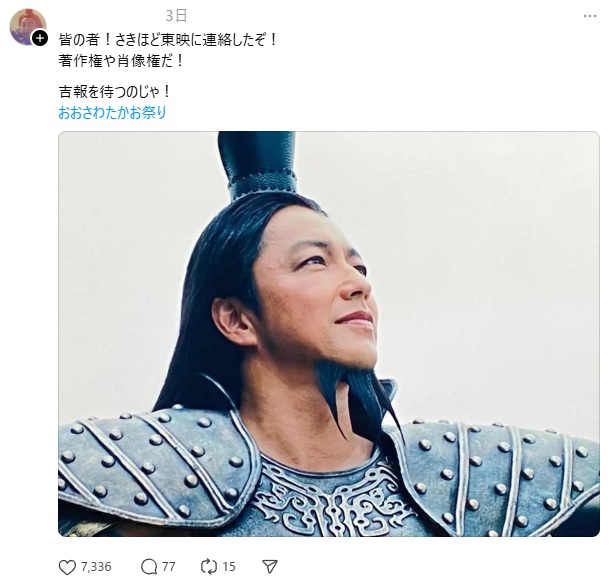610x584 pixels.
Task: Open the おおさわたかお祭り topic link
Action: (112, 113)
